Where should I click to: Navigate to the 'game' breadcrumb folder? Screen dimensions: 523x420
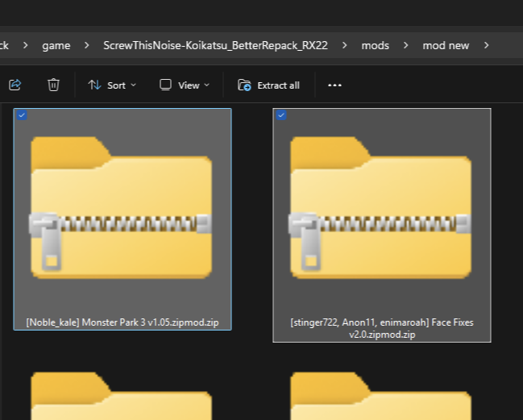(x=56, y=45)
